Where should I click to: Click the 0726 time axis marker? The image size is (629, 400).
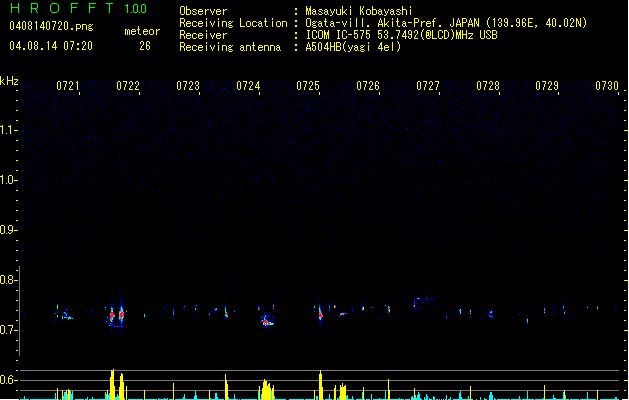368,86
